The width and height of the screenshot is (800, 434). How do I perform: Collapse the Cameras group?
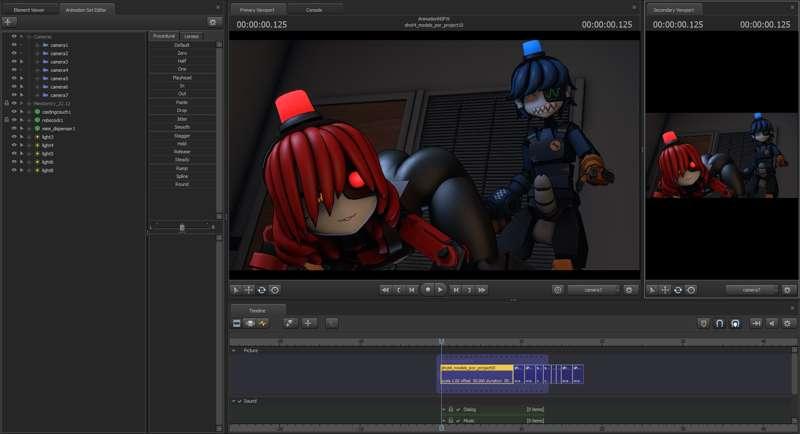tap(29, 37)
